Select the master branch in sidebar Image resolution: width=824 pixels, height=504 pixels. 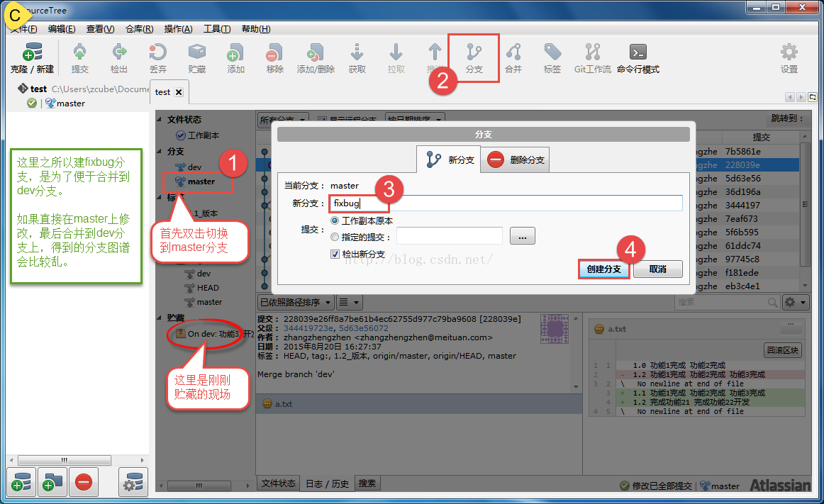201,181
